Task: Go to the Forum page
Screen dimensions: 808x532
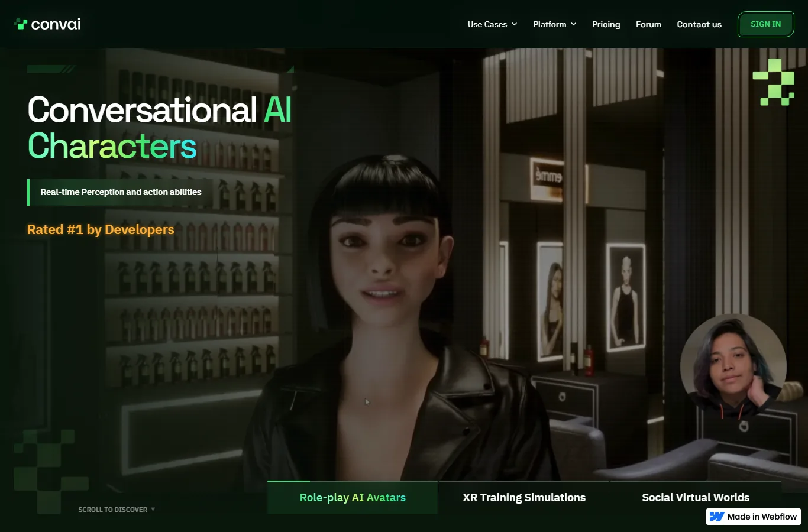Action: pos(648,24)
